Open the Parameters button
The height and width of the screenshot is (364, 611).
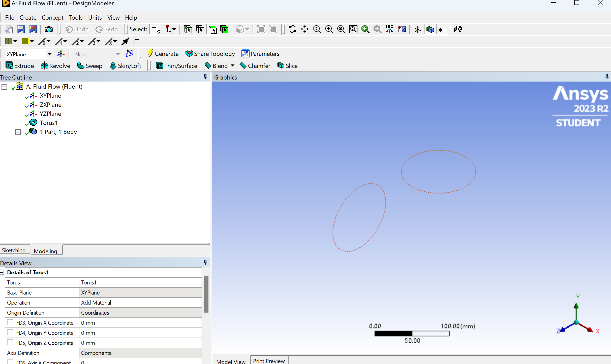(260, 54)
